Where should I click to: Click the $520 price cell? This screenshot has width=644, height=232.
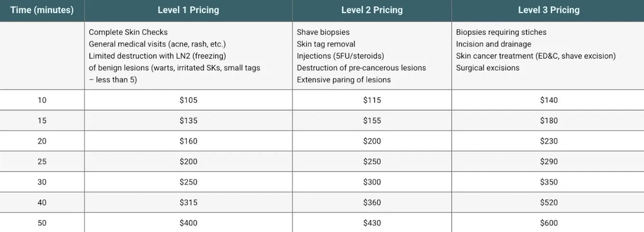[x=549, y=202]
